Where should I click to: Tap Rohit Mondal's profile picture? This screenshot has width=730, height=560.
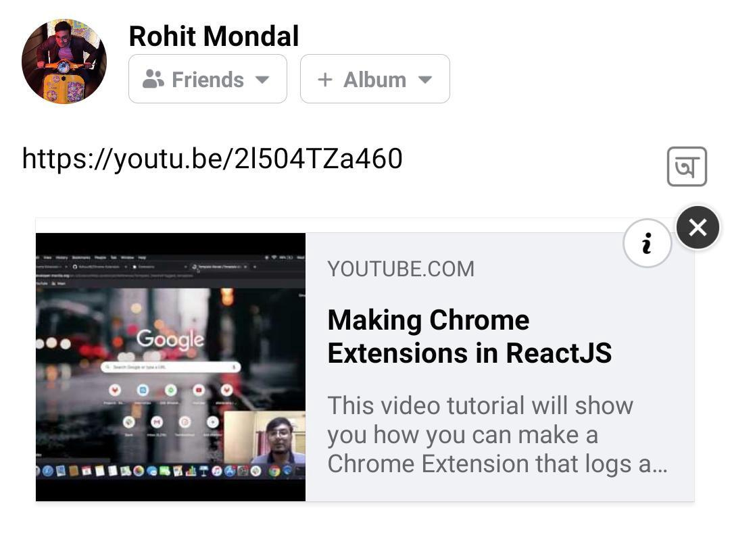coord(64,61)
